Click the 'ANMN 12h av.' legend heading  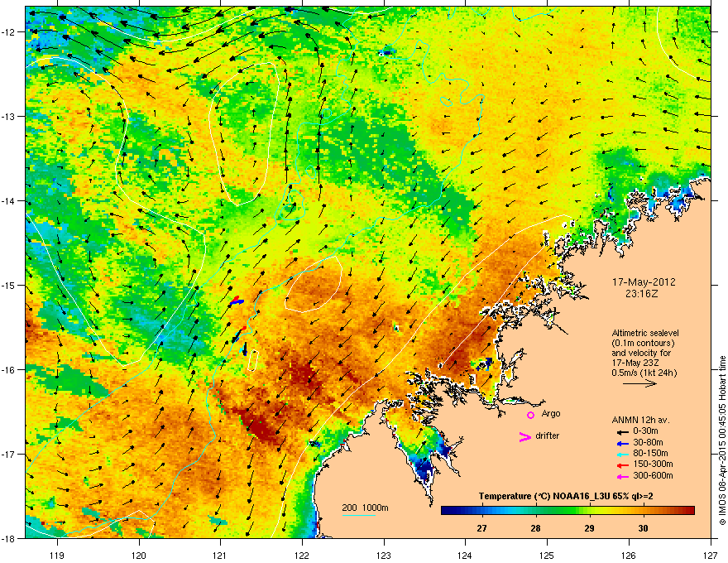(640, 420)
